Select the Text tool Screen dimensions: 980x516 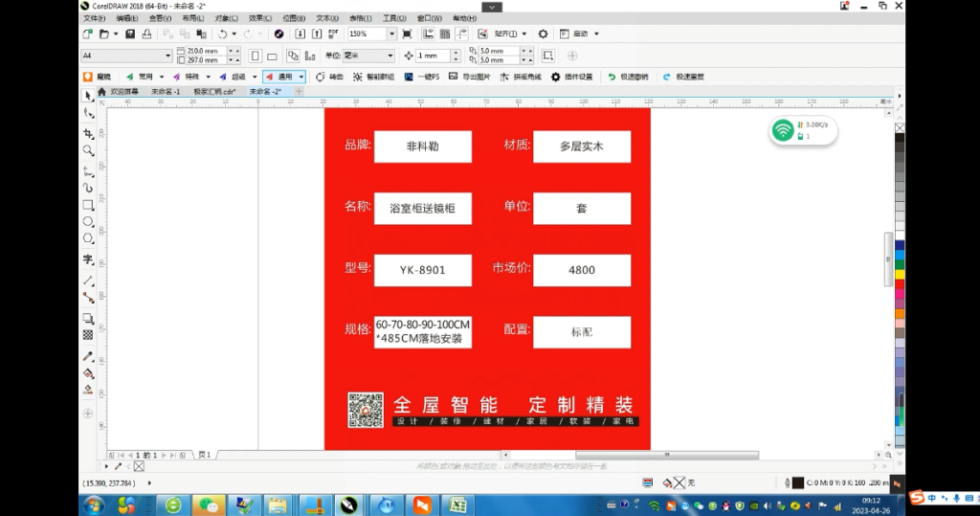click(x=88, y=259)
